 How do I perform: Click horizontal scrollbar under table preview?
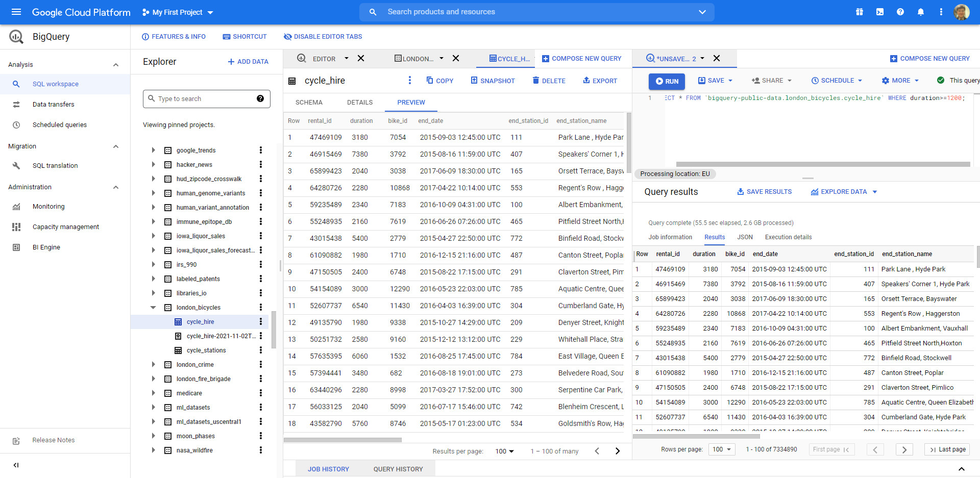(x=342, y=440)
